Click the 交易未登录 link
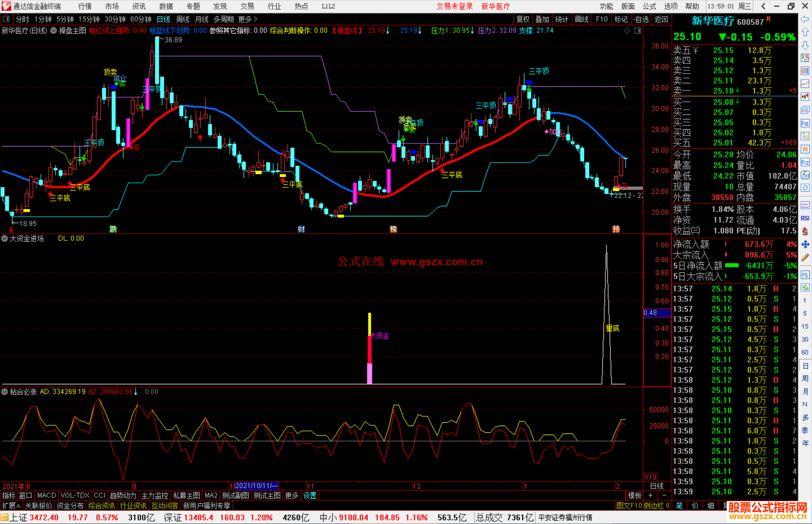Screen dimensions: 812x524 (x=454, y=6)
